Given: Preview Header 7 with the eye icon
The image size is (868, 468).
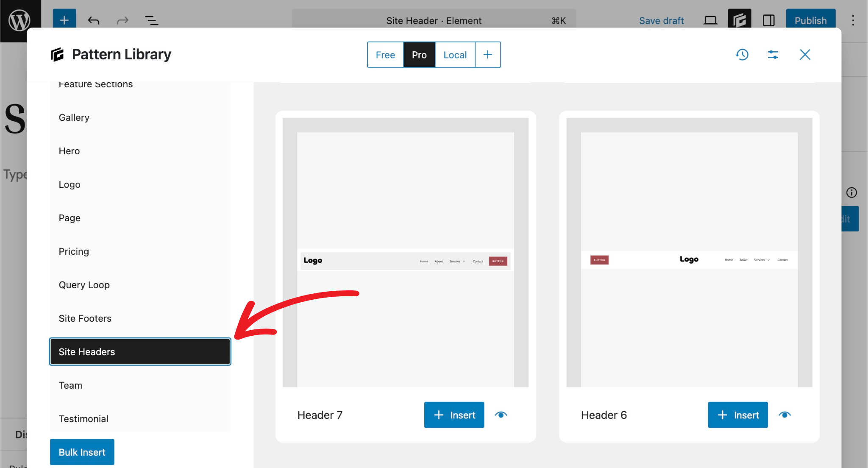Looking at the screenshot, I should point(501,415).
